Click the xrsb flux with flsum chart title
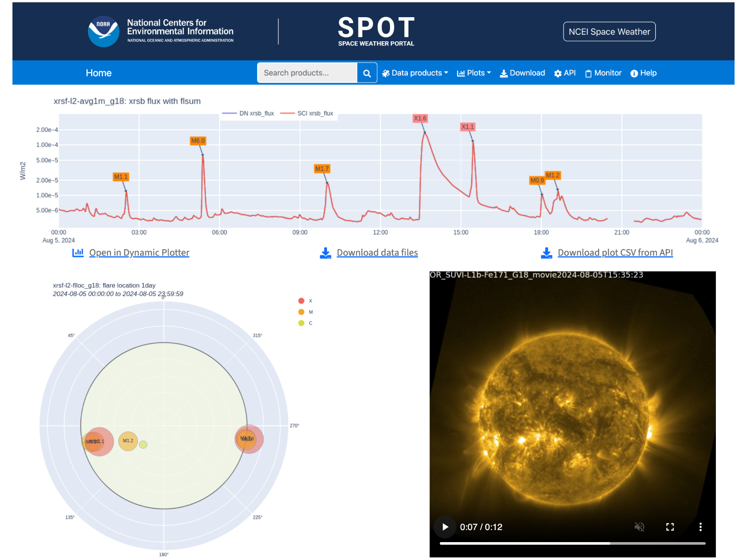The height and width of the screenshot is (560, 747). point(127,101)
